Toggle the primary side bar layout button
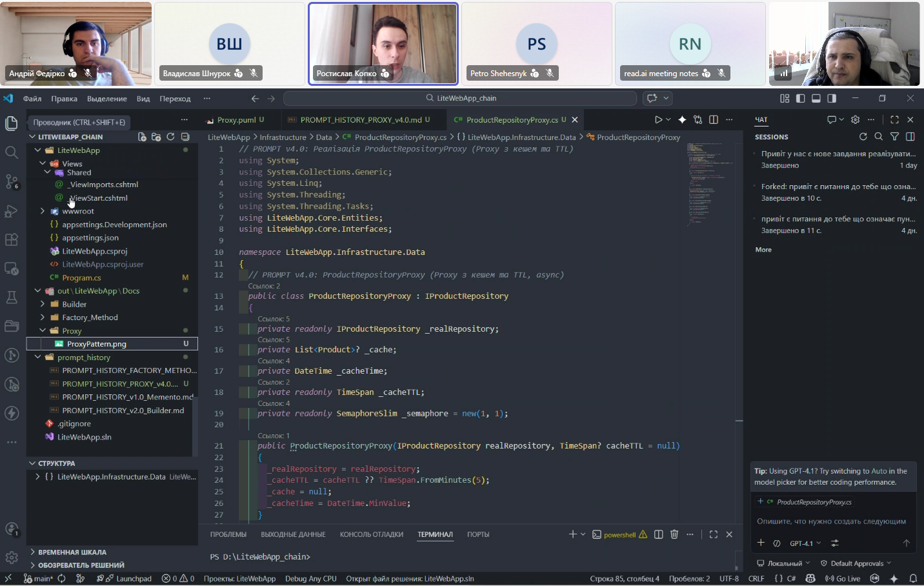This screenshot has height=586, width=924. (801, 98)
